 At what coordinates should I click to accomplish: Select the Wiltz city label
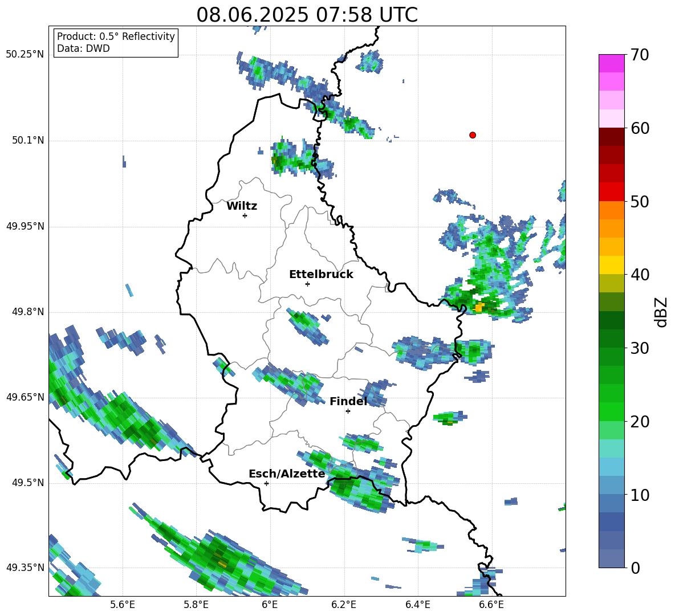coord(242,206)
